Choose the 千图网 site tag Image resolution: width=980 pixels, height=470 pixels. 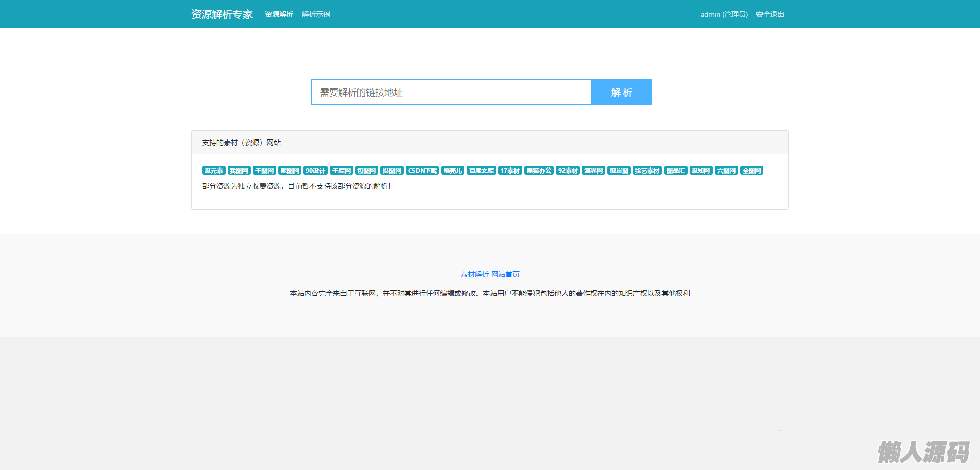tap(264, 171)
